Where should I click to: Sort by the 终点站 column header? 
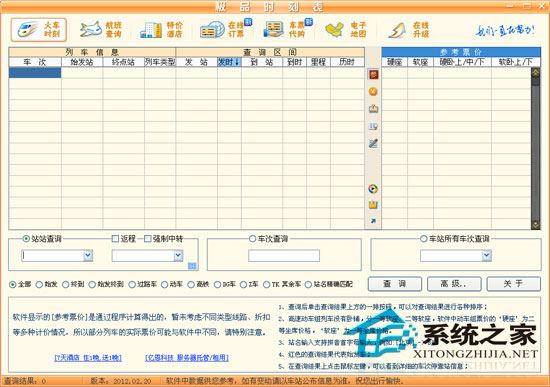click(x=123, y=62)
